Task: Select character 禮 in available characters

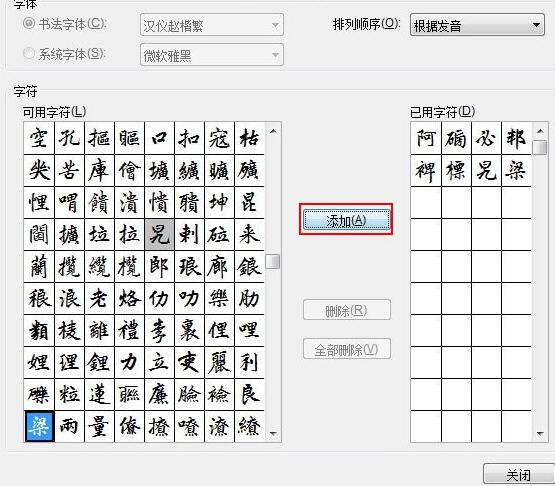Action: point(129,331)
